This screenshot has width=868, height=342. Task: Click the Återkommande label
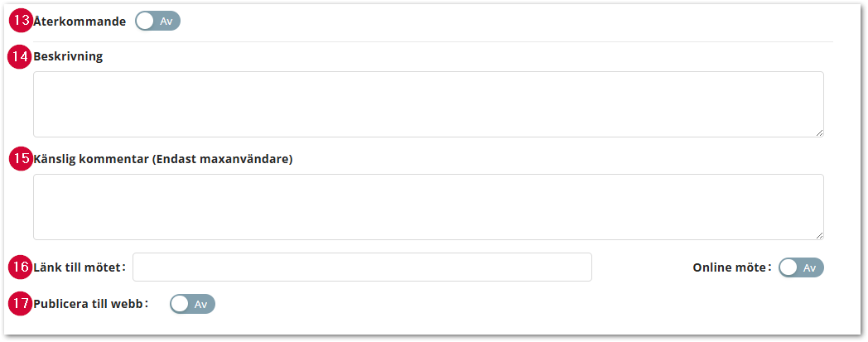tap(80, 22)
